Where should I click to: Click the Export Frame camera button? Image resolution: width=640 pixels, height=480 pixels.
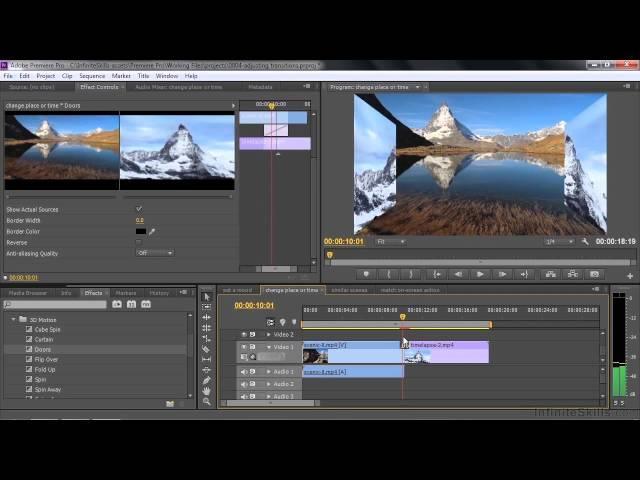coord(595,275)
